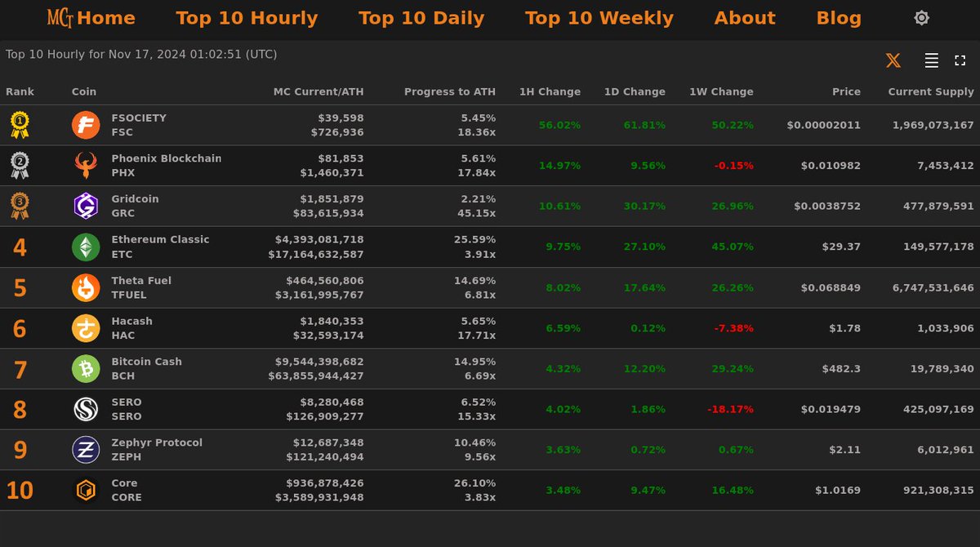This screenshot has width=980, height=547.
Task: Click the Gridcoin coin logo
Action: pos(86,206)
